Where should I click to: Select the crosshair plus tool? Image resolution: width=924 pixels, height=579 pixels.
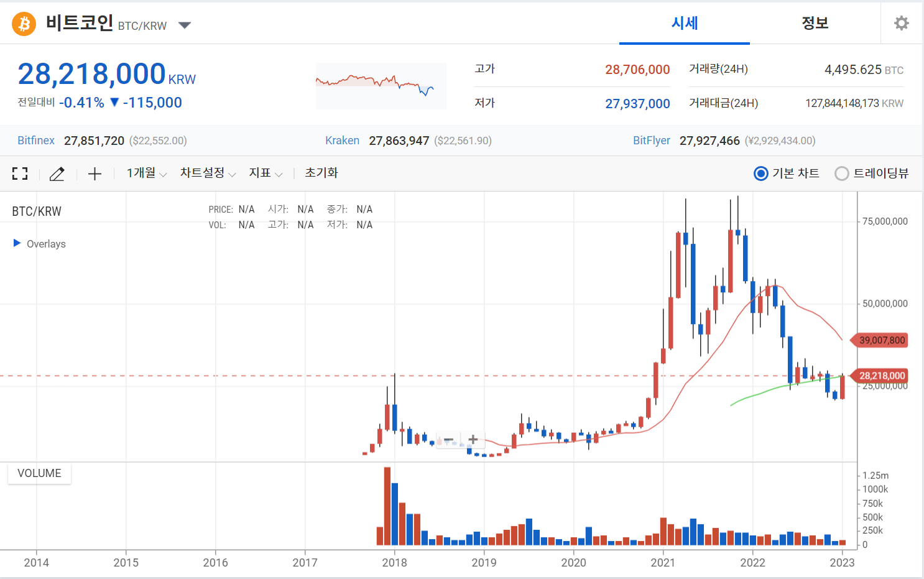pos(95,174)
